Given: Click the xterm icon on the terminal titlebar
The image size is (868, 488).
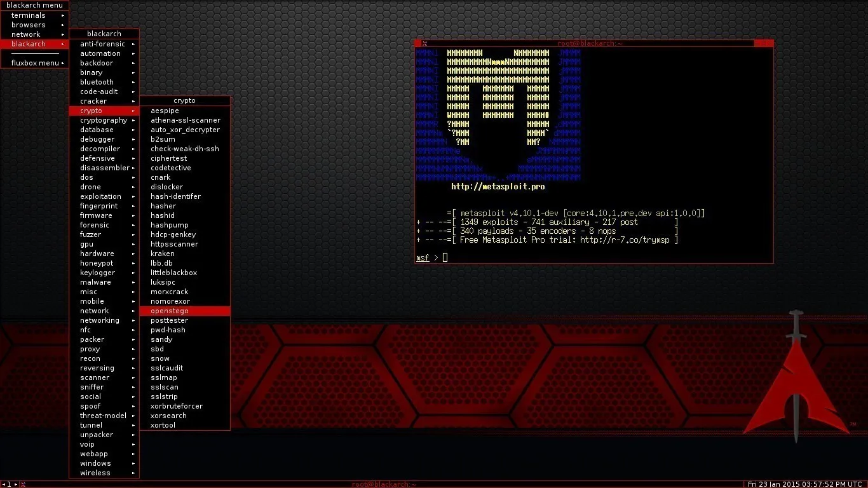Looking at the screenshot, I should click(424, 43).
